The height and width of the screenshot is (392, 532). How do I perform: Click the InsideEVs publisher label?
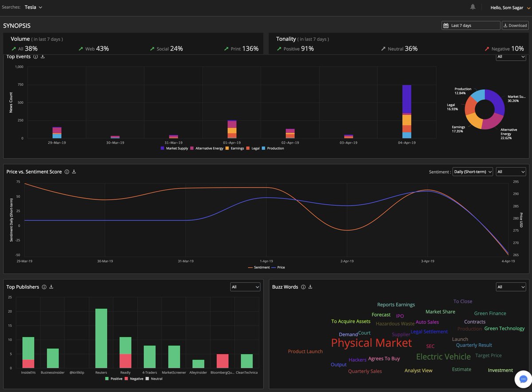28,372
